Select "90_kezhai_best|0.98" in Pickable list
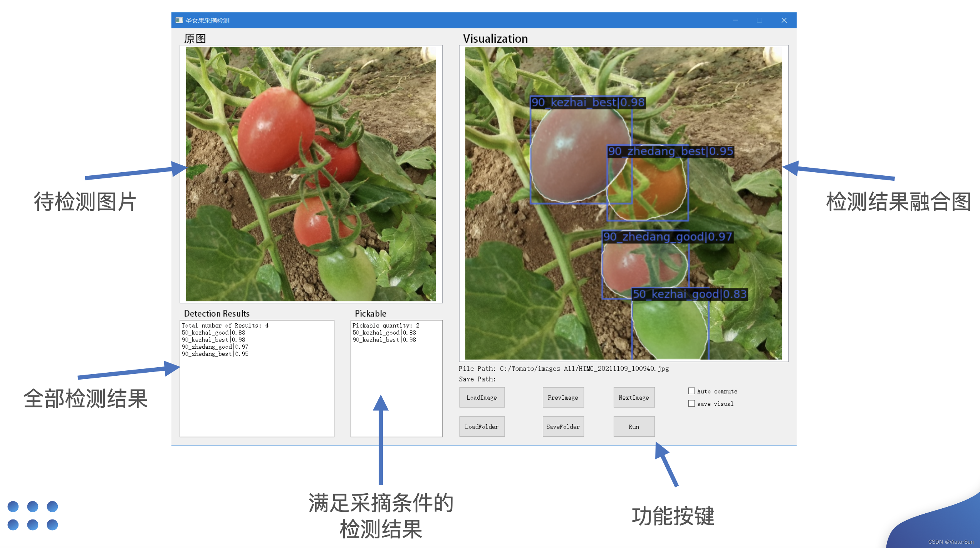980x548 pixels. click(384, 340)
